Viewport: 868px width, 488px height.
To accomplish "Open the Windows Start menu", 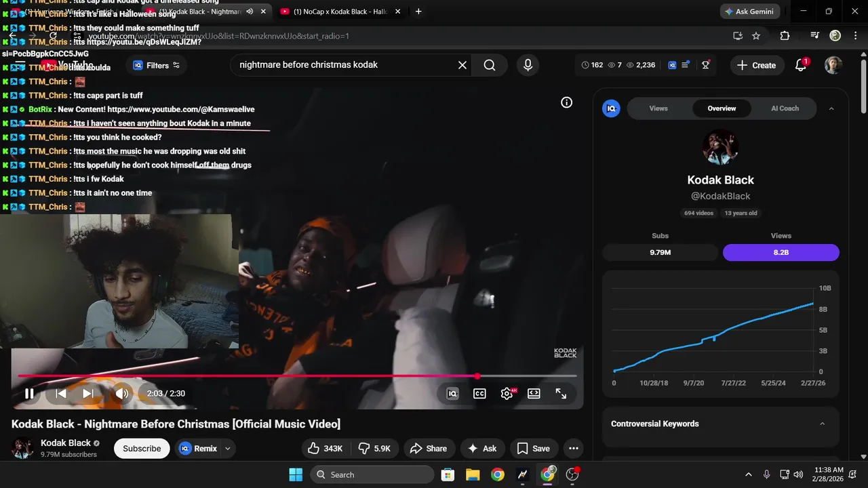I will 296,474.
